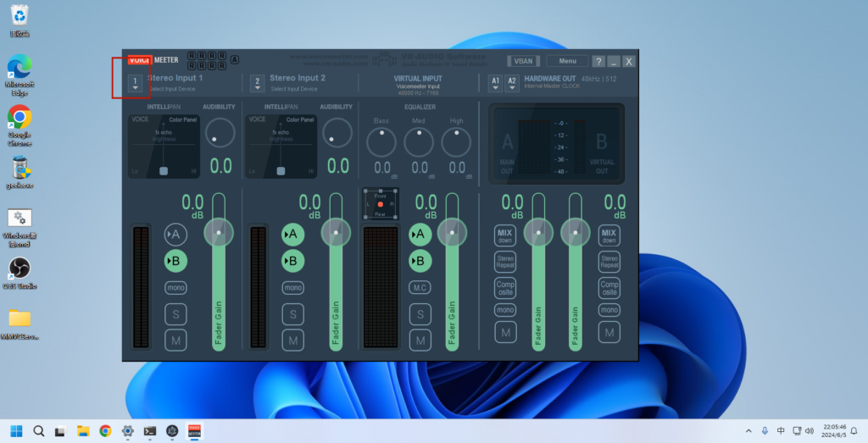The image size is (868, 443).
Task: Mute the B virtual output
Action: pos(609,332)
